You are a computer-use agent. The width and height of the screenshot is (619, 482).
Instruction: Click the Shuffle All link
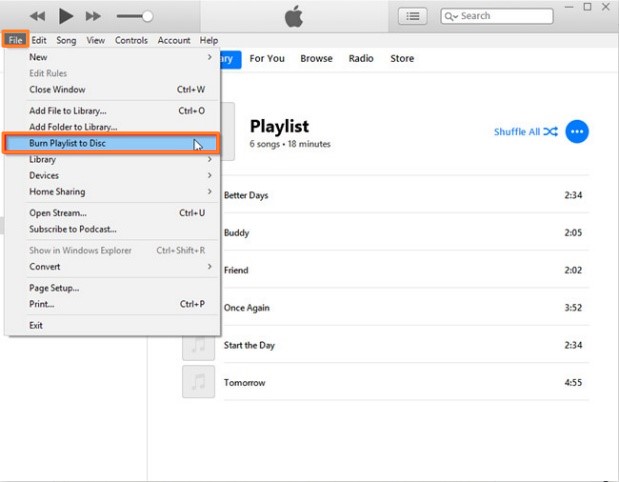[x=517, y=132]
